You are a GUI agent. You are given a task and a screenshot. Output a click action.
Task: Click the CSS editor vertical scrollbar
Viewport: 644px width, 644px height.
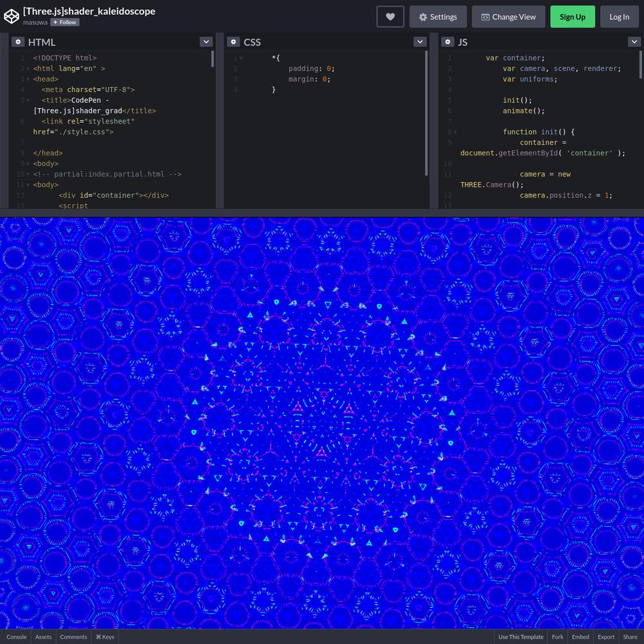426,113
